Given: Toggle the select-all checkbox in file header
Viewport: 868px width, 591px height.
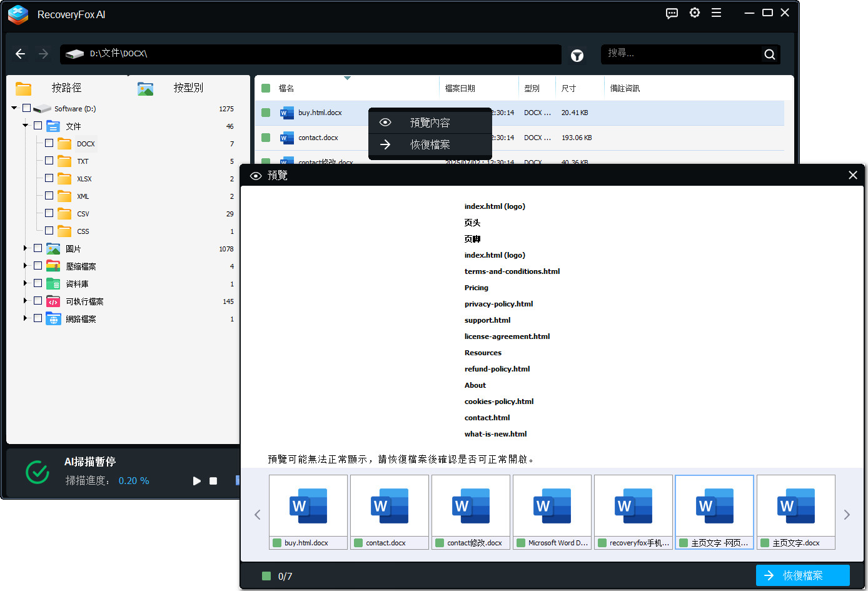Looking at the screenshot, I should pos(266,88).
